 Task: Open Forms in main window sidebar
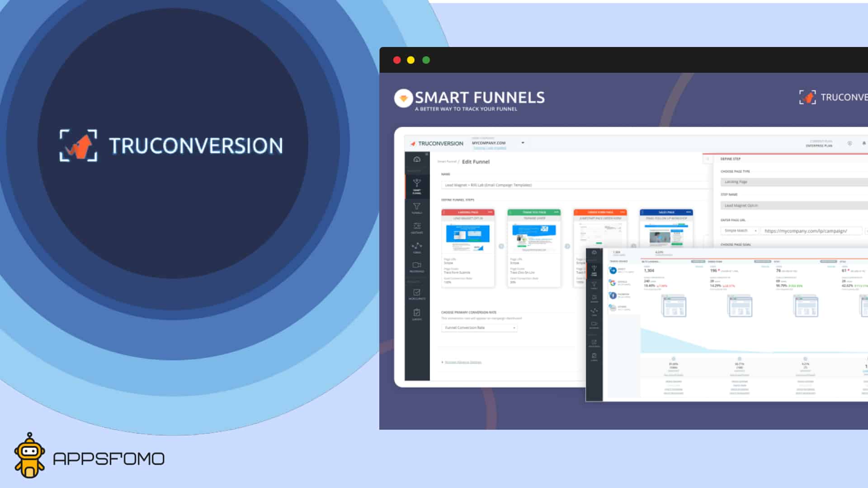pyautogui.click(x=417, y=248)
